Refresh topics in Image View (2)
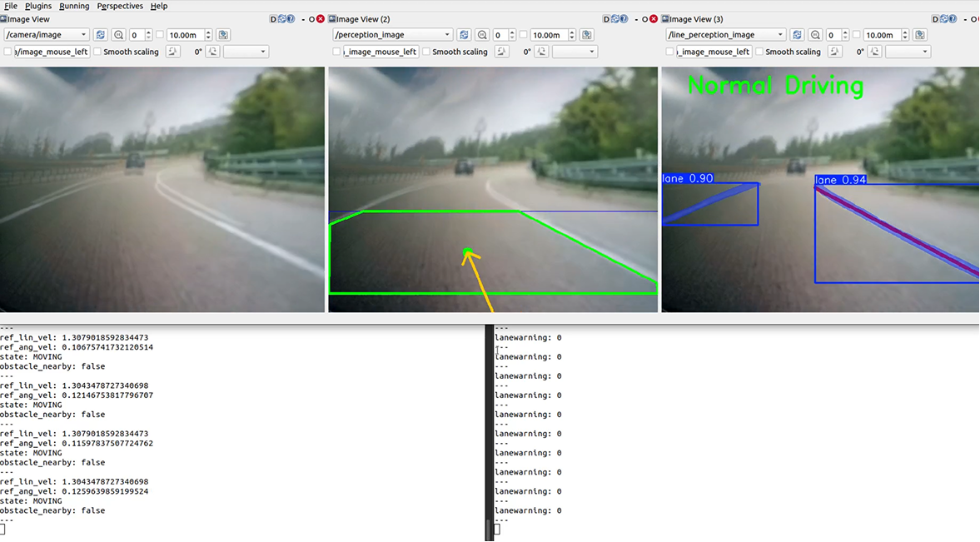The image size is (980, 542). [464, 35]
